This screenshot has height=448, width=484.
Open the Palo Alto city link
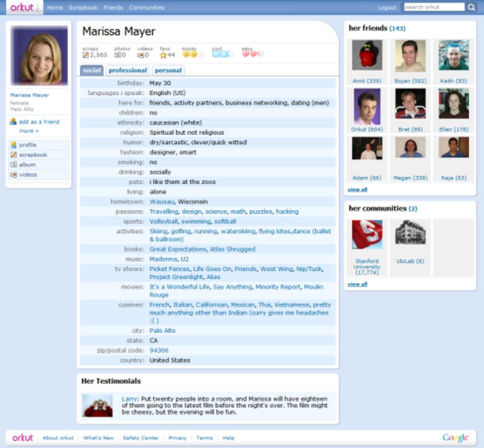click(x=162, y=331)
